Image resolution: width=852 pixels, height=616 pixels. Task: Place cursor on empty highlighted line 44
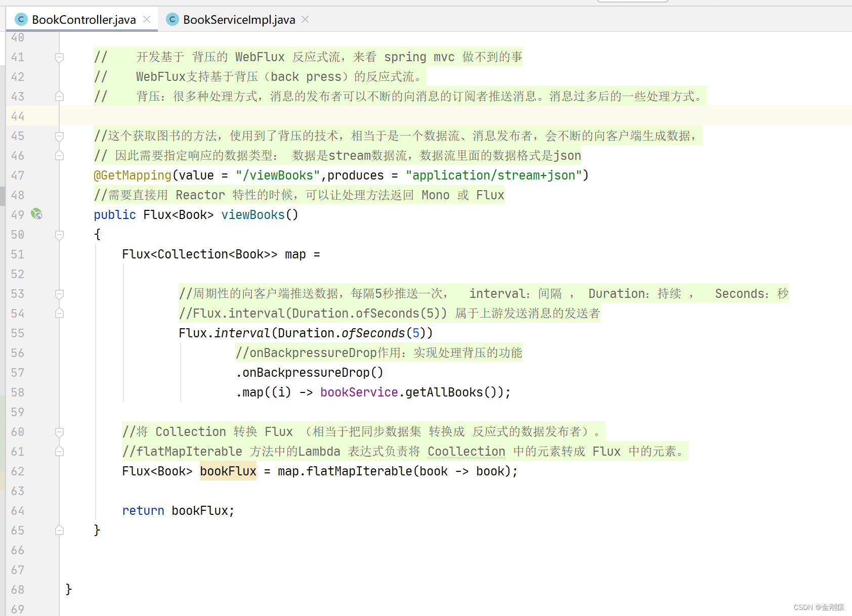tap(455, 116)
